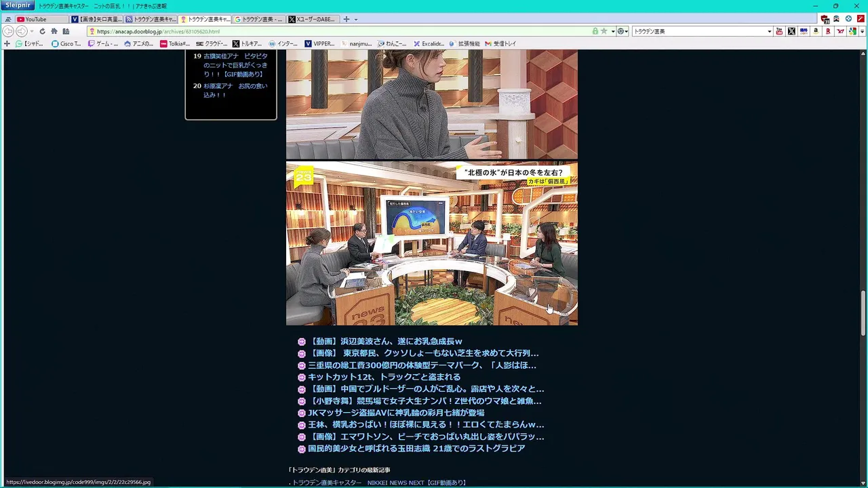This screenshot has height=488, width=868.
Task: Open the history panel icon beside home
Action: pos(66,31)
